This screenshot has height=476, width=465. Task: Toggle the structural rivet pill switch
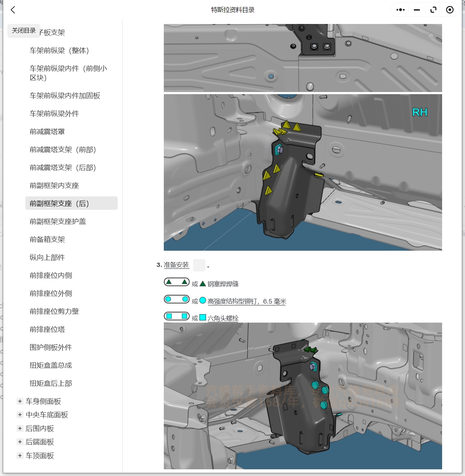(x=176, y=299)
